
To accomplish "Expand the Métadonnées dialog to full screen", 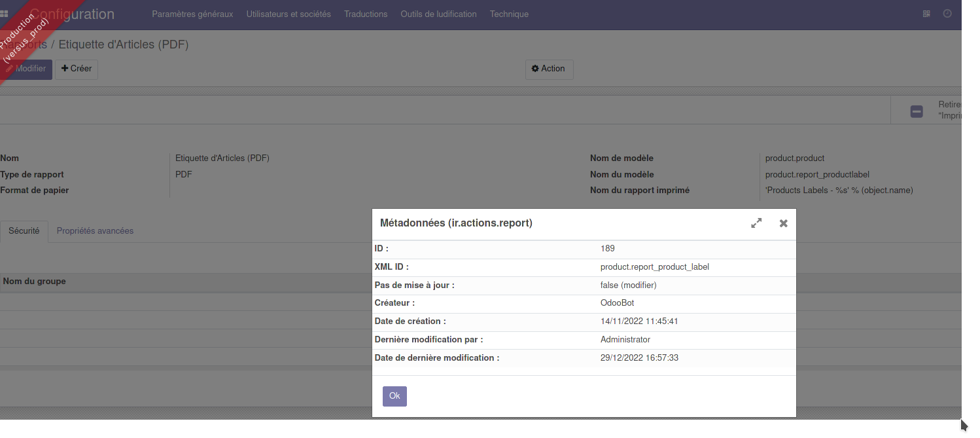I will point(756,223).
